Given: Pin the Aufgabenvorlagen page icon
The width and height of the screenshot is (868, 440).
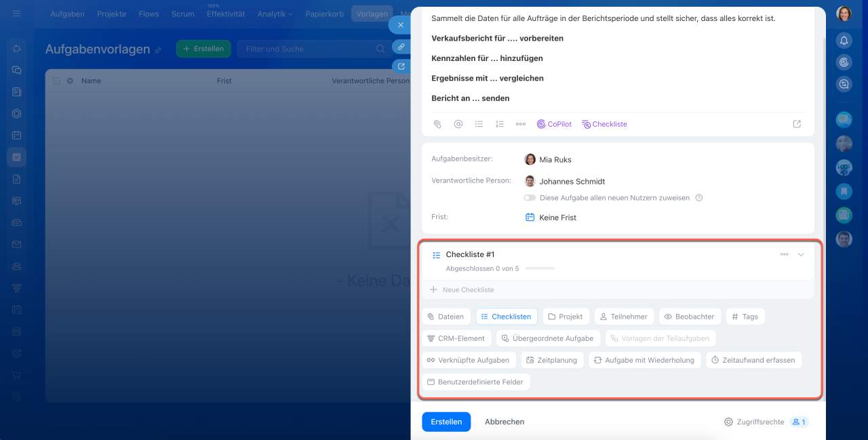Looking at the screenshot, I should pos(159,50).
